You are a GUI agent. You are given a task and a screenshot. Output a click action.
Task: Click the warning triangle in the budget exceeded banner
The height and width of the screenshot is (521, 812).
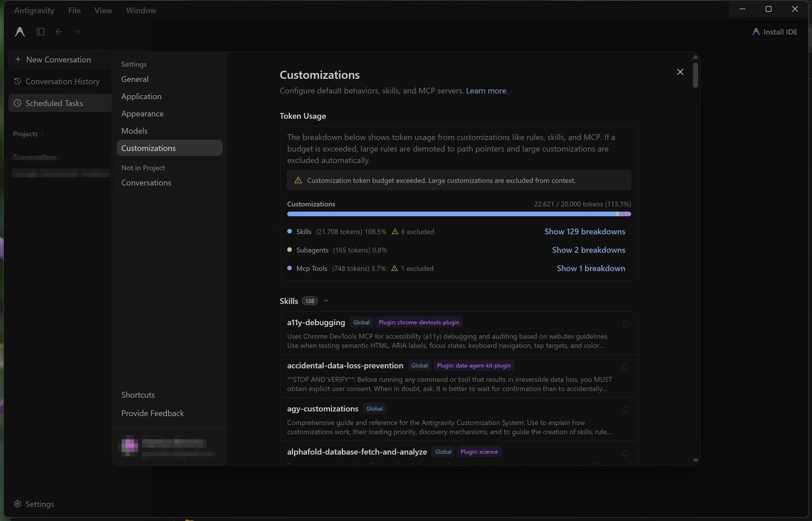pos(298,180)
